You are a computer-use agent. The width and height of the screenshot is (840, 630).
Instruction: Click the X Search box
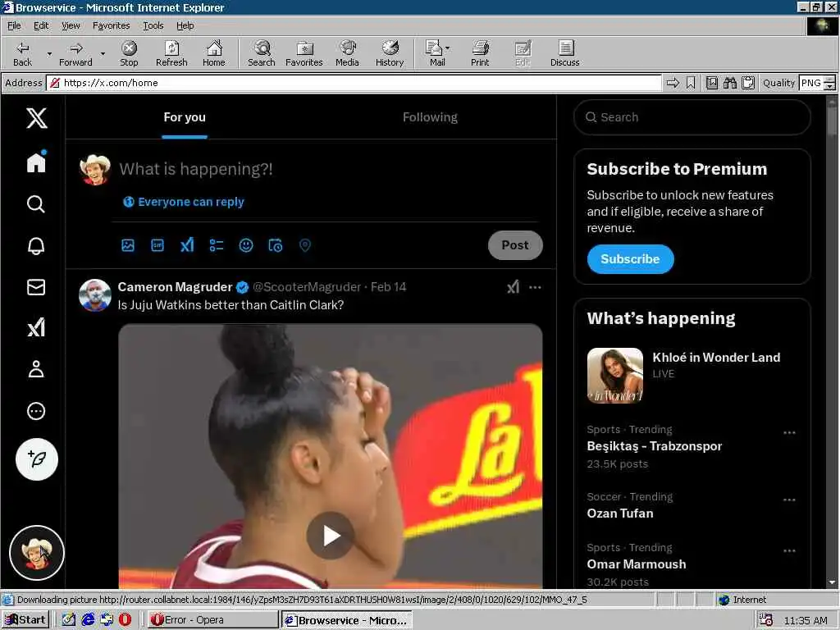point(692,117)
